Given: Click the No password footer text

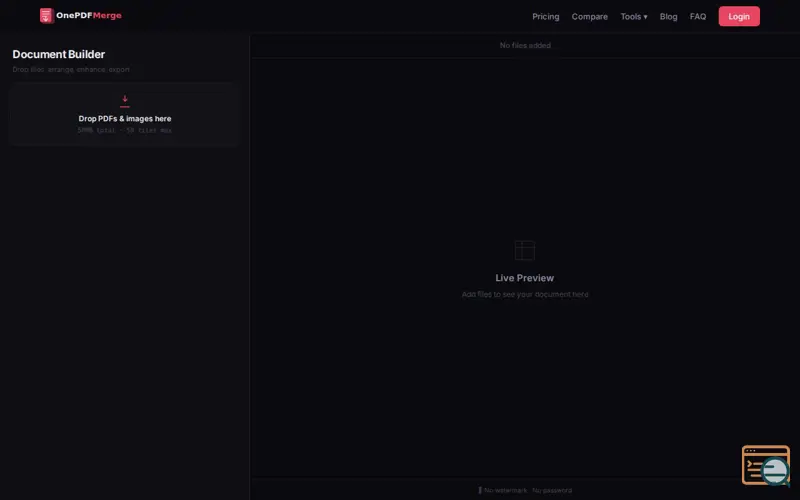Looking at the screenshot, I should 552,490.
